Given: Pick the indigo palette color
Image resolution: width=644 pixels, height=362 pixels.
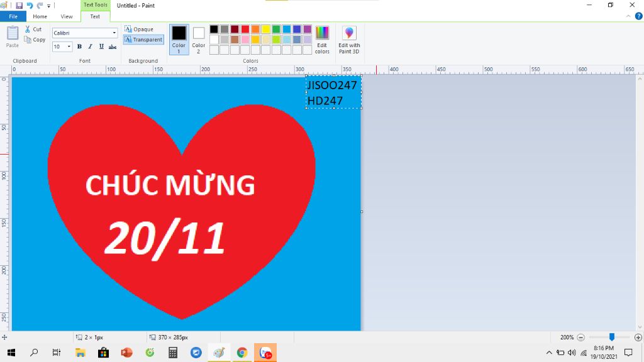Looking at the screenshot, I should [297, 29].
